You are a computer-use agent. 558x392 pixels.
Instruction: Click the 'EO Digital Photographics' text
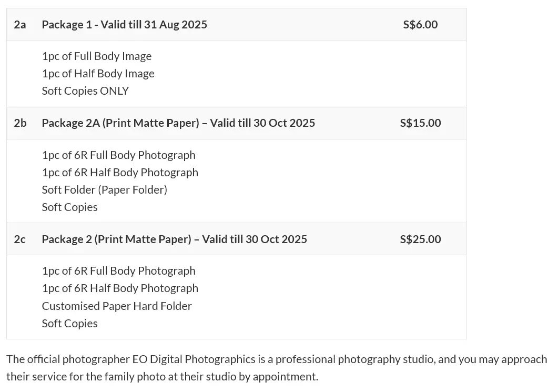[x=194, y=359]
